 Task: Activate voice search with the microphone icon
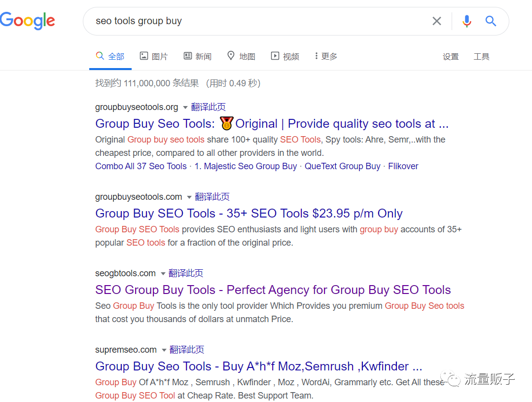(466, 21)
